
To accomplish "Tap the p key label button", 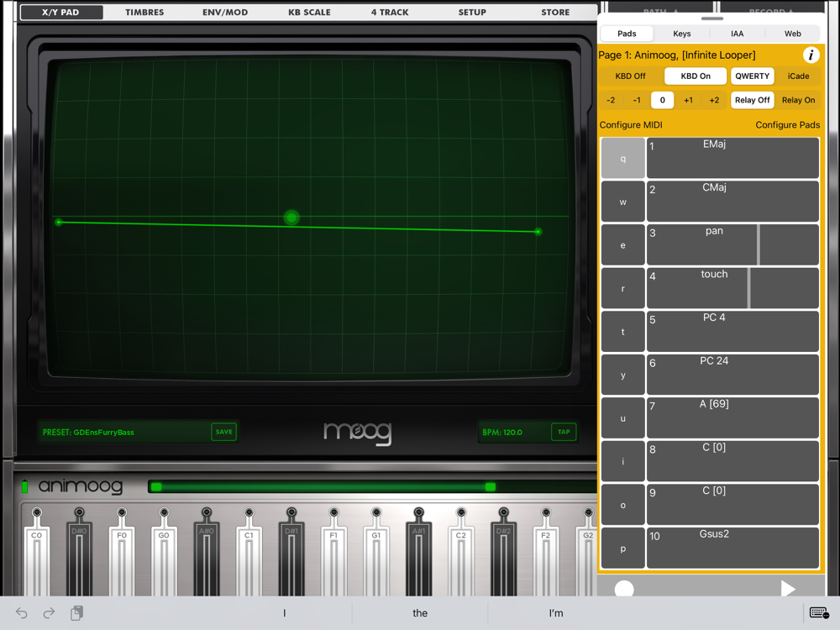I will click(623, 548).
